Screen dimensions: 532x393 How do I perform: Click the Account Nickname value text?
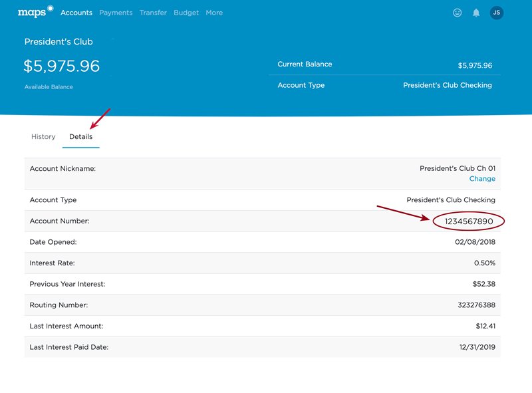457,169
